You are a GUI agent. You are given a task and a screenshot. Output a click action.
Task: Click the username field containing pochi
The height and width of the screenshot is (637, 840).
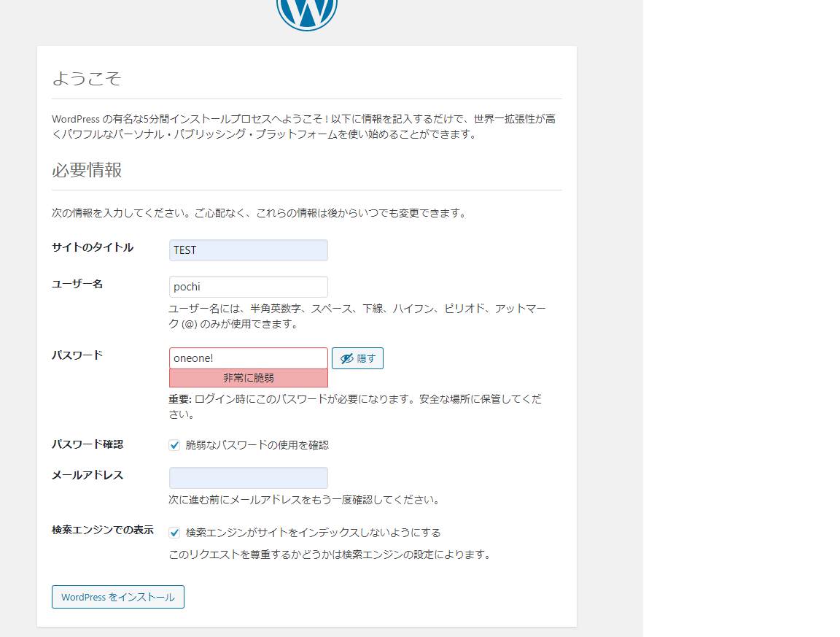pyautogui.click(x=249, y=287)
